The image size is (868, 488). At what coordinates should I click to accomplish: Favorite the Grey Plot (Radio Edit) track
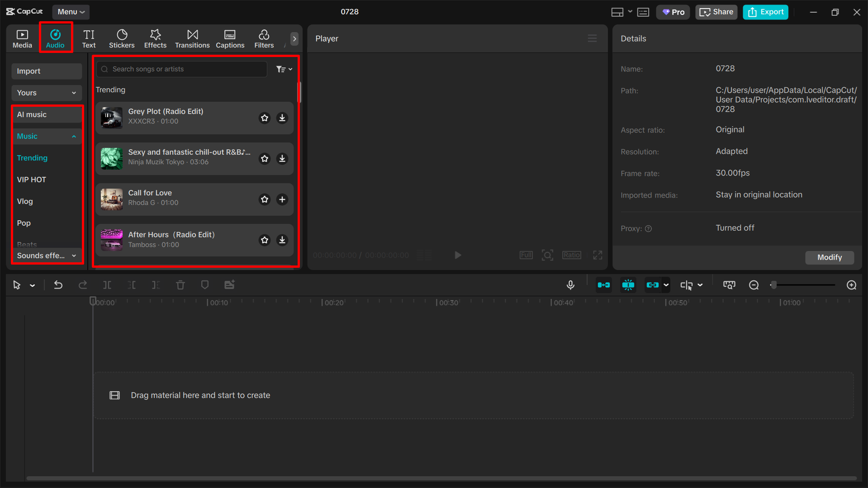(x=265, y=118)
